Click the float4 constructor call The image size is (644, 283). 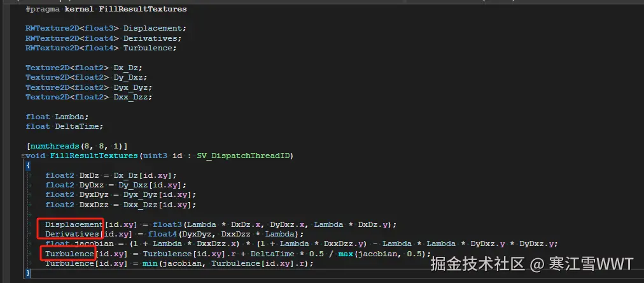click(x=163, y=235)
